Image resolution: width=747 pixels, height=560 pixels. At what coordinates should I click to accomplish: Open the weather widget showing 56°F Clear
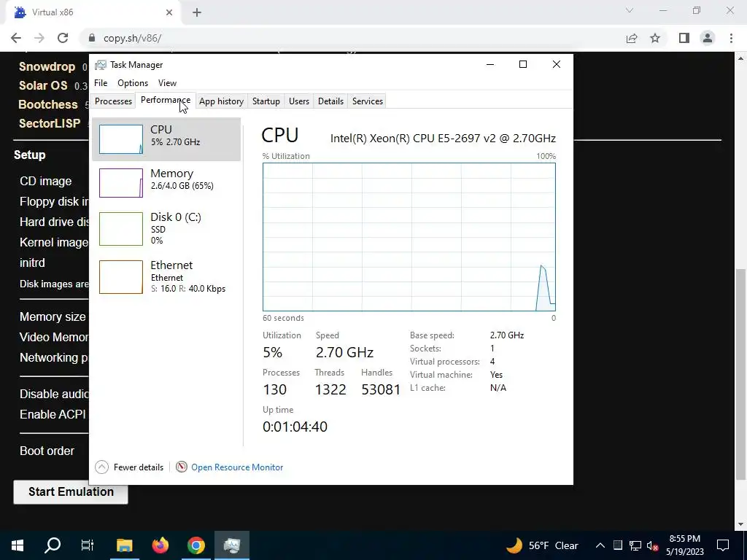542,545
